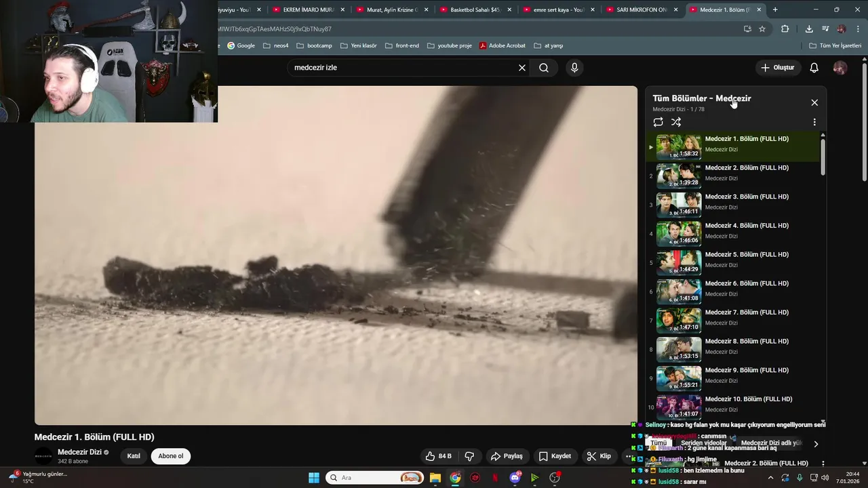
Task: Switch to the emre sert kaya browser tab
Action: pyautogui.click(x=559, y=9)
